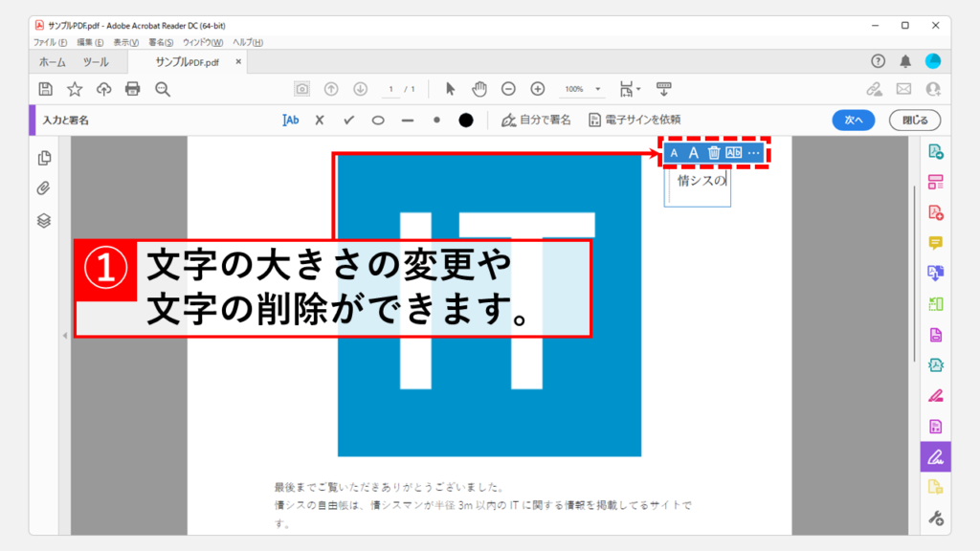The height and width of the screenshot is (551, 980).
Task: Click the 次へ button
Action: pyautogui.click(x=854, y=121)
